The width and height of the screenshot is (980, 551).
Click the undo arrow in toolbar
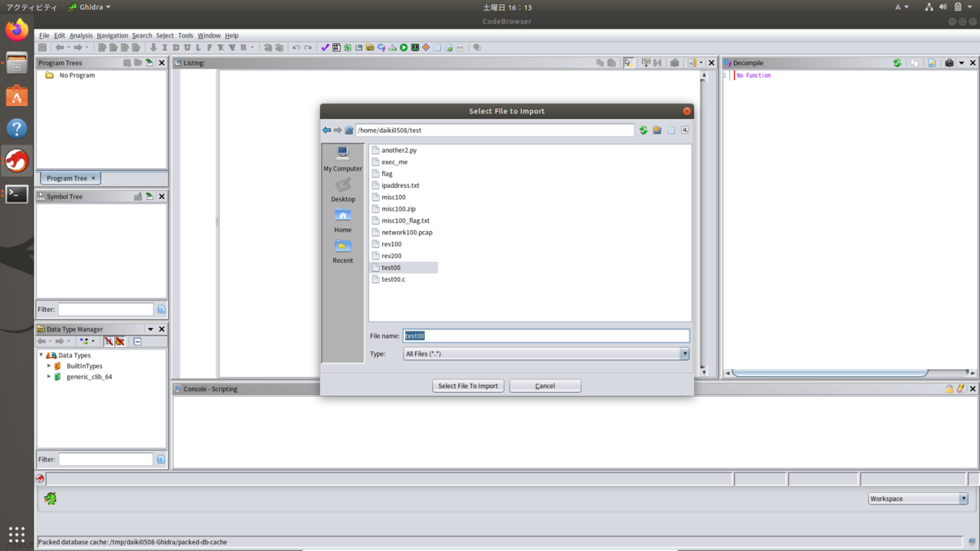(296, 47)
